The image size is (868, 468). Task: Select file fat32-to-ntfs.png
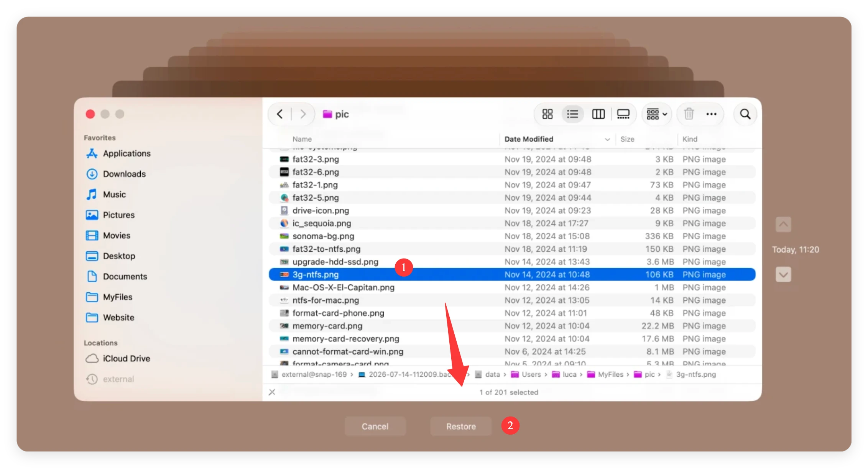pyautogui.click(x=512, y=249)
